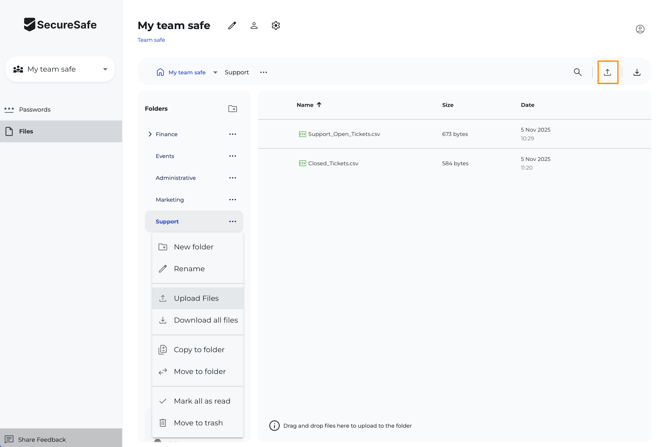Open the Support_Open_Tickets.csv file
This screenshot has width=670, height=447.
(343, 134)
